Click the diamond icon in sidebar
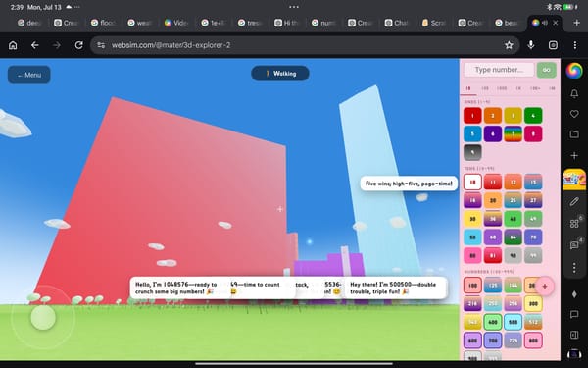The width and height of the screenshot is (588, 368). (x=574, y=294)
